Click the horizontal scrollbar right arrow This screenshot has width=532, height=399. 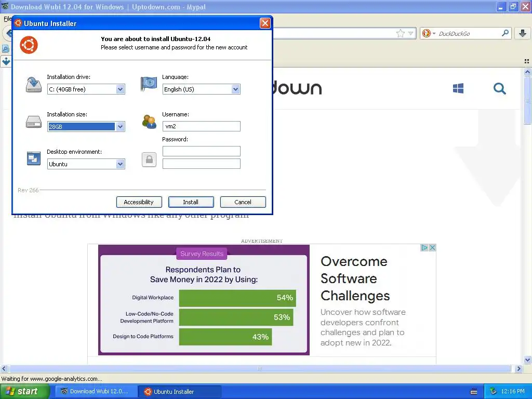[x=518, y=368]
